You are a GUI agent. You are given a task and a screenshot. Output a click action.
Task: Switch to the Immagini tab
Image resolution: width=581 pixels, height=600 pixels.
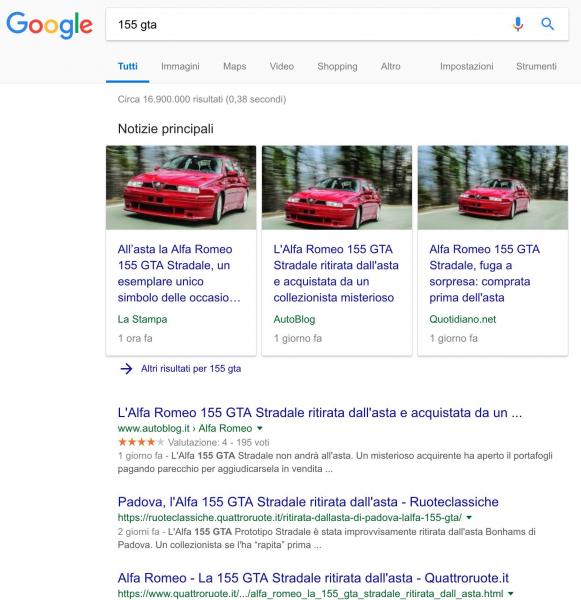coord(180,67)
